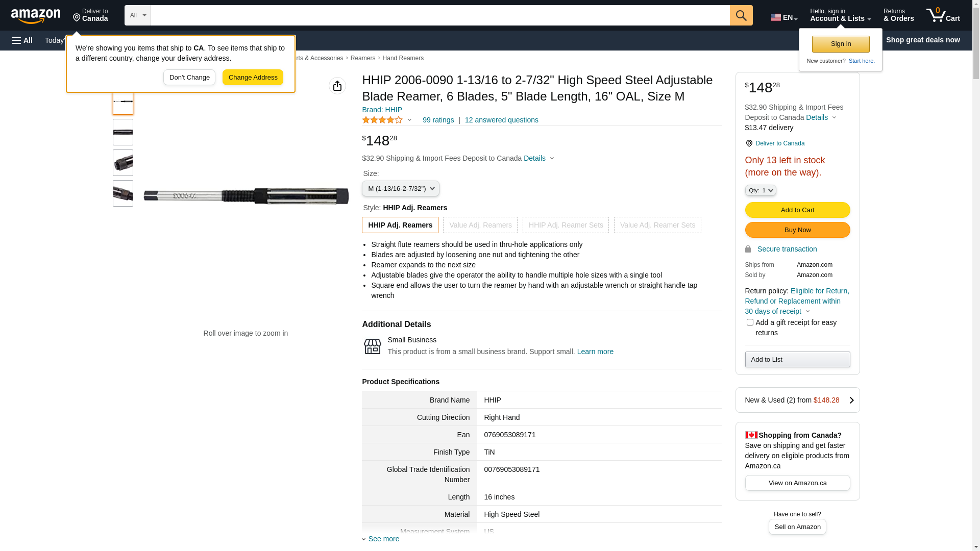Open Account & Lists menu
The image size is (980, 551).
click(x=840, y=15)
